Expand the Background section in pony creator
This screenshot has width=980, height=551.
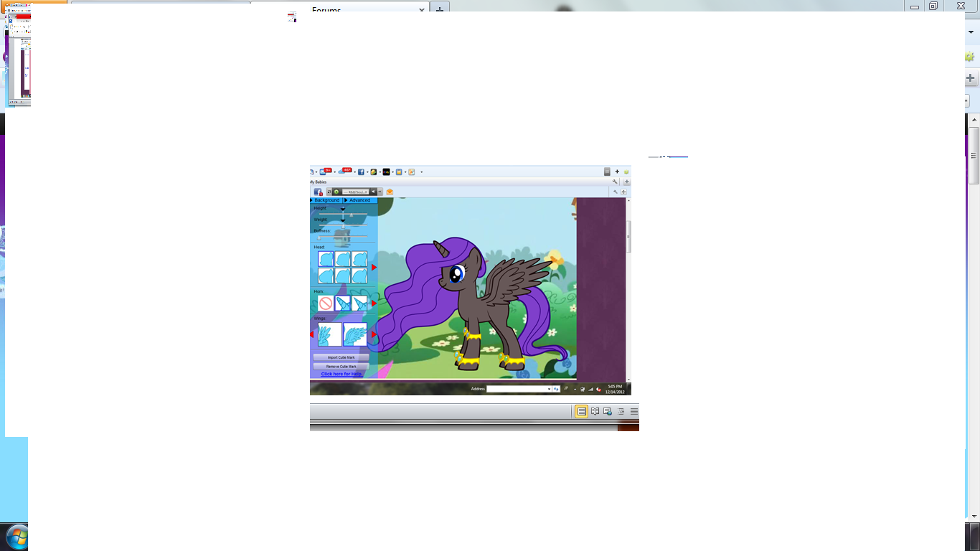[x=326, y=200]
